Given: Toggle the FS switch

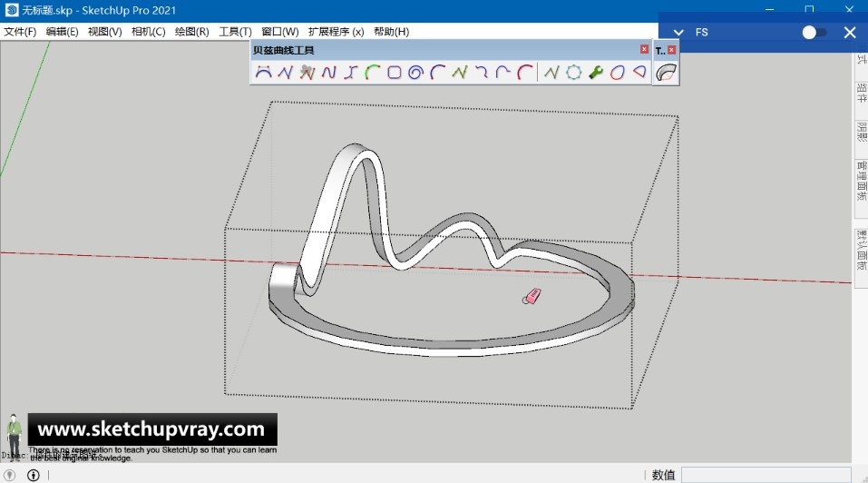Looking at the screenshot, I should [x=814, y=32].
